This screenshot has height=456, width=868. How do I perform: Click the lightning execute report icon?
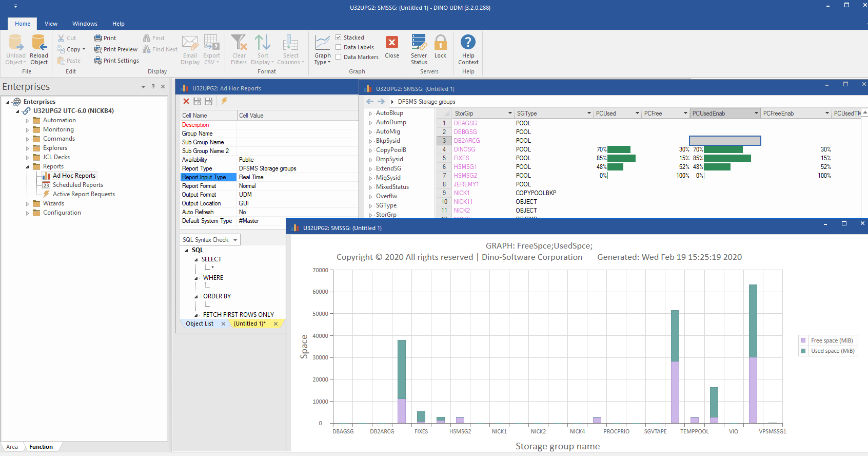click(224, 101)
